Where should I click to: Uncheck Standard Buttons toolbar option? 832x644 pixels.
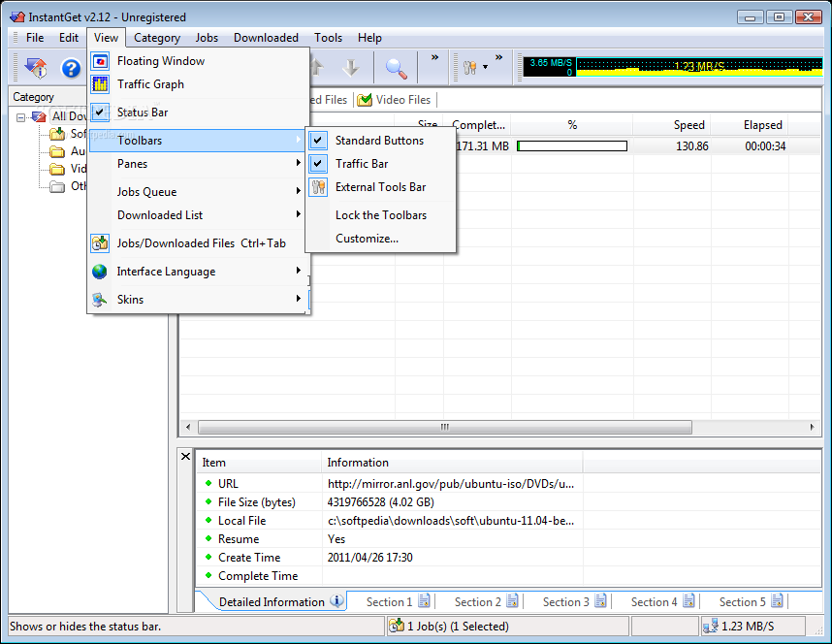pyautogui.click(x=318, y=141)
